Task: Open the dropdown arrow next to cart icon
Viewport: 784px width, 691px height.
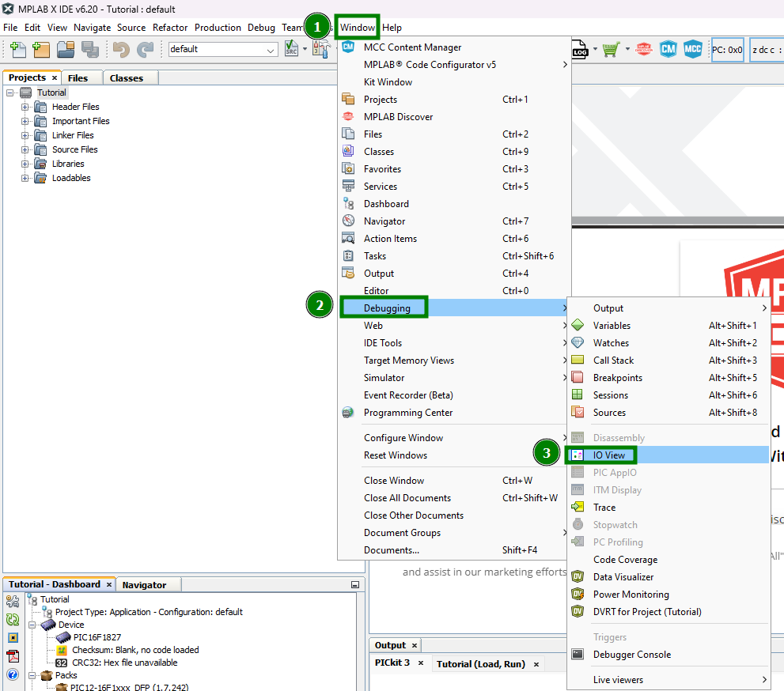Action: [627, 49]
